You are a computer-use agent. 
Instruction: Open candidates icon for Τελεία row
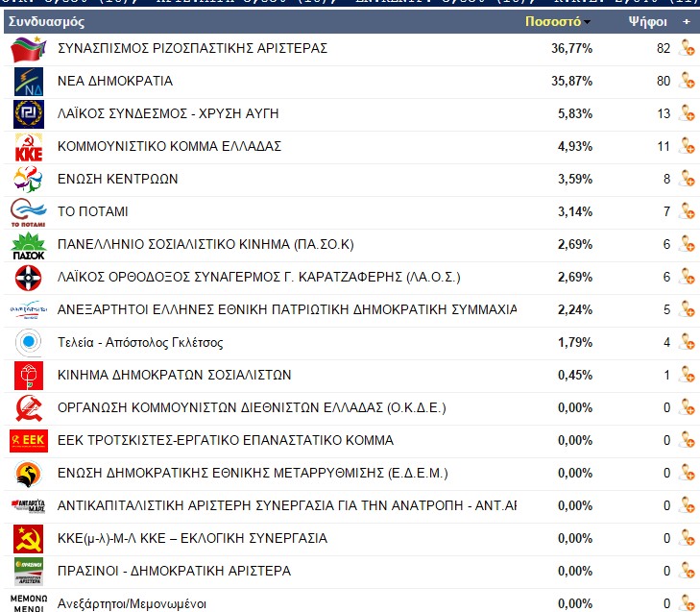tap(687, 342)
